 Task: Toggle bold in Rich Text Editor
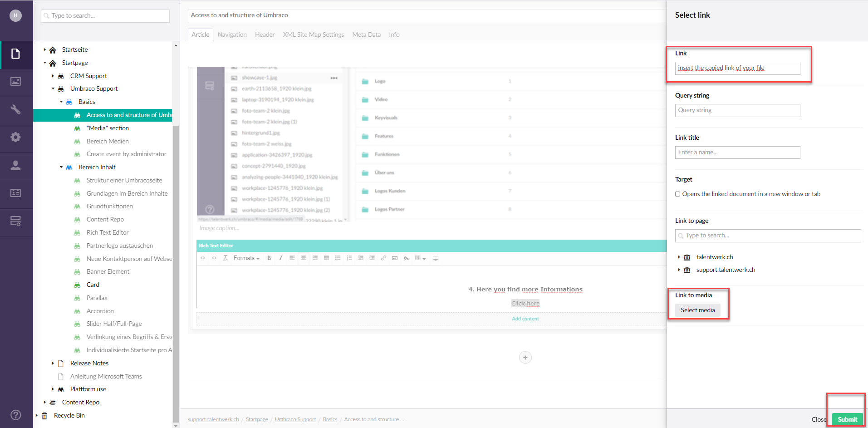[x=269, y=258]
